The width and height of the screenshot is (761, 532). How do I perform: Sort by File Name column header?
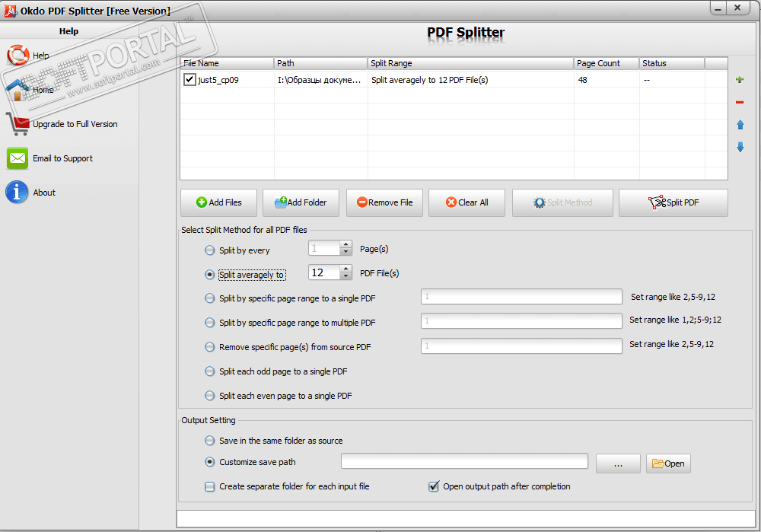[227, 63]
